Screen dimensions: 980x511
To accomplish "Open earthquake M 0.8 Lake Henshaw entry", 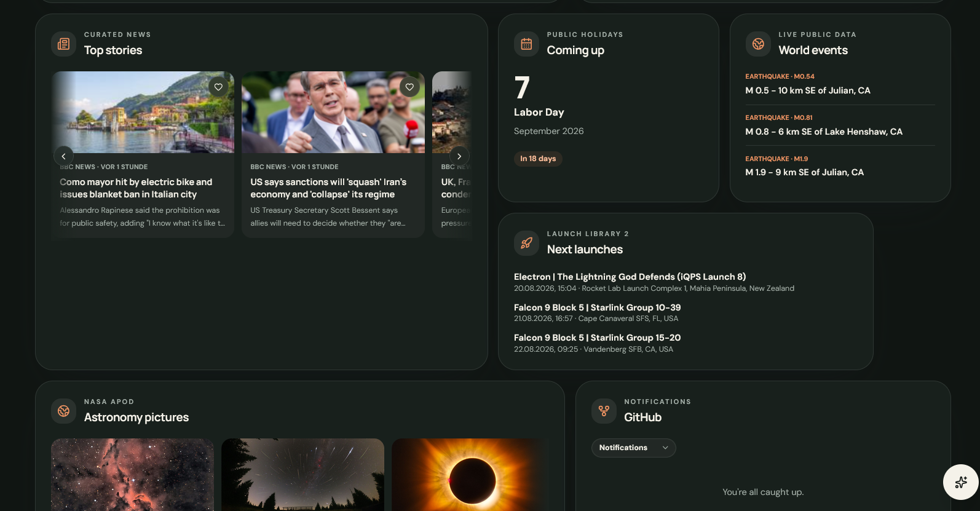I will pyautogui.click(x=824, y=132).
